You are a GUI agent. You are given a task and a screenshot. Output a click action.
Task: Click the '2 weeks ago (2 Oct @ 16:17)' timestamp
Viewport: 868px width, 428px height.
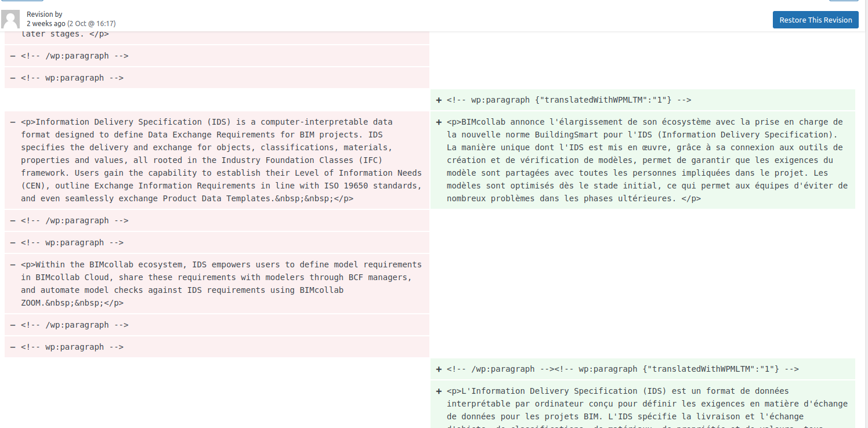click(71, 24)
